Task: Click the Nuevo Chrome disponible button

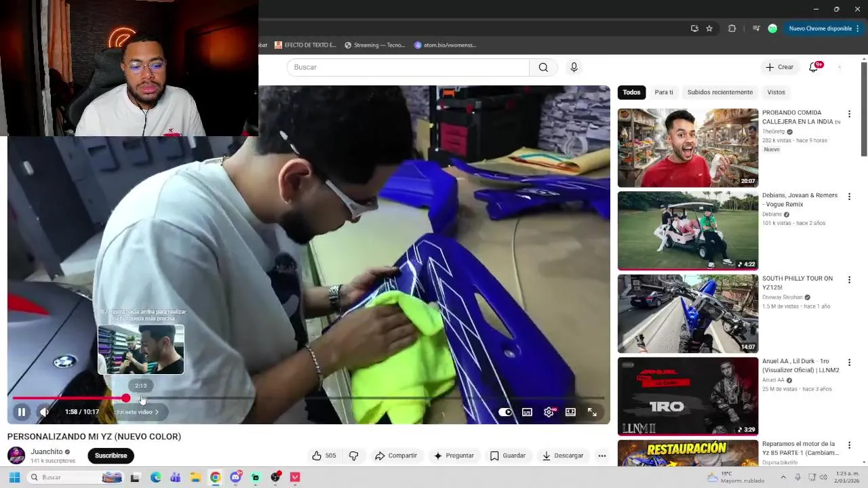Action: point(820,28)
